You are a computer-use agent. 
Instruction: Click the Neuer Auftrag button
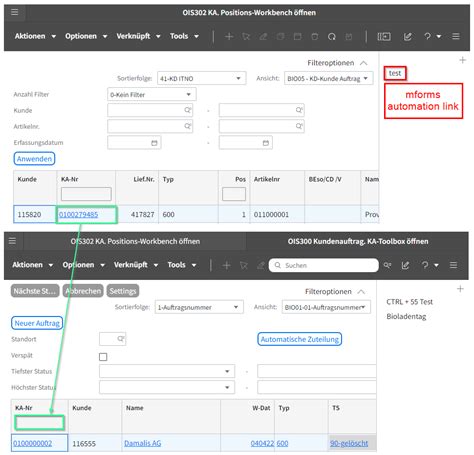tap(37, 323)
